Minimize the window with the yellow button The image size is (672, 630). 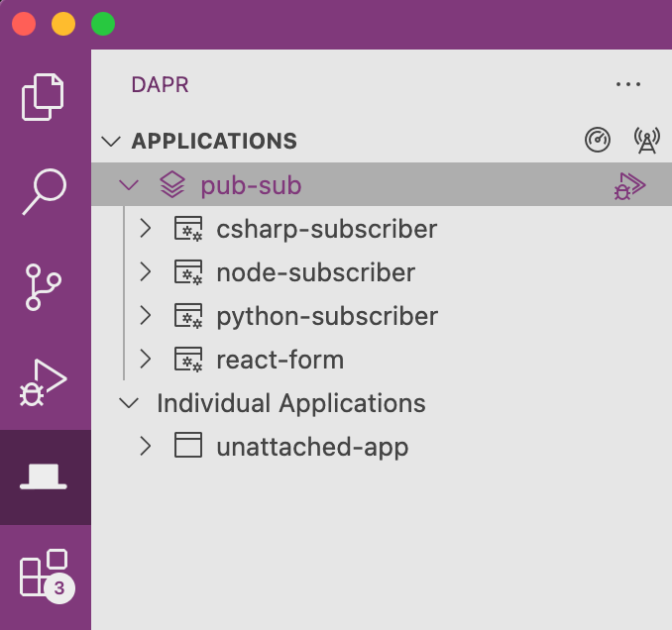pyautogui.click(x=63, y=24)
